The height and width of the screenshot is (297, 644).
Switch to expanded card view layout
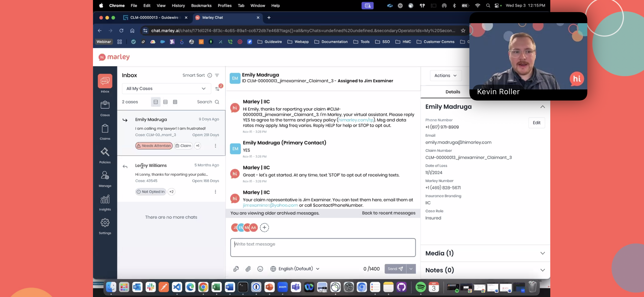156,102
